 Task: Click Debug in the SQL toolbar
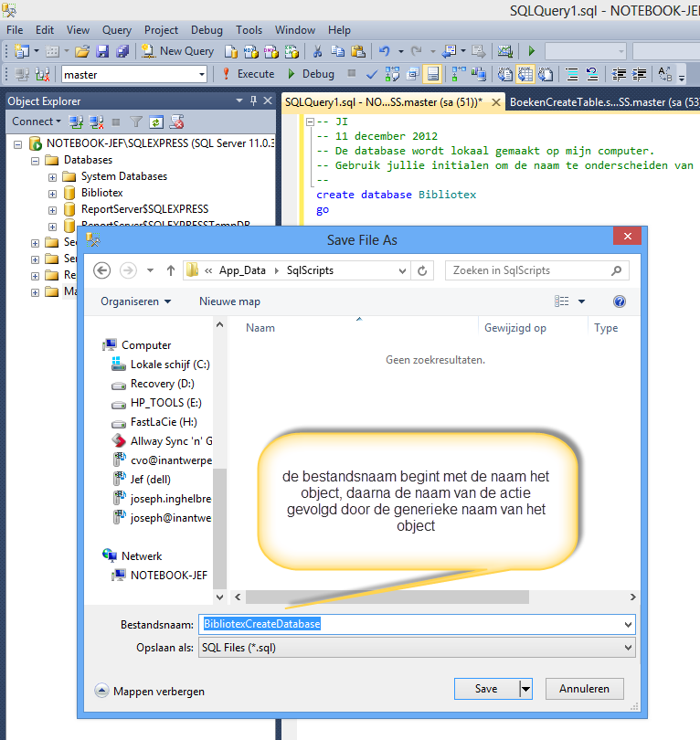point(311,74)
